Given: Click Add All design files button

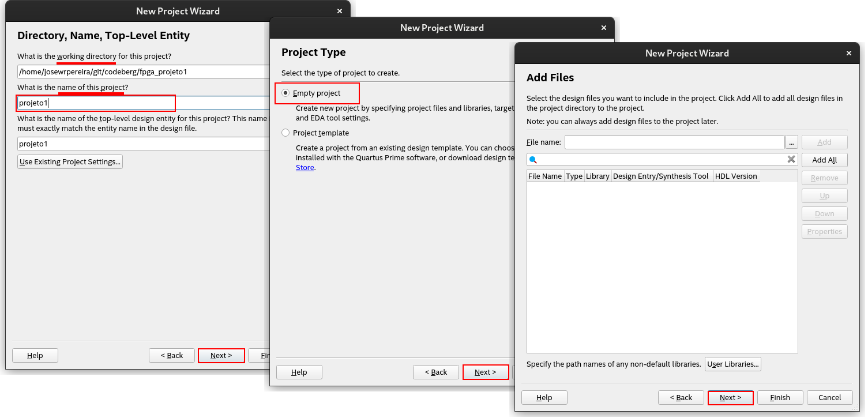Looking at the screenshot, I should [824, 160].
